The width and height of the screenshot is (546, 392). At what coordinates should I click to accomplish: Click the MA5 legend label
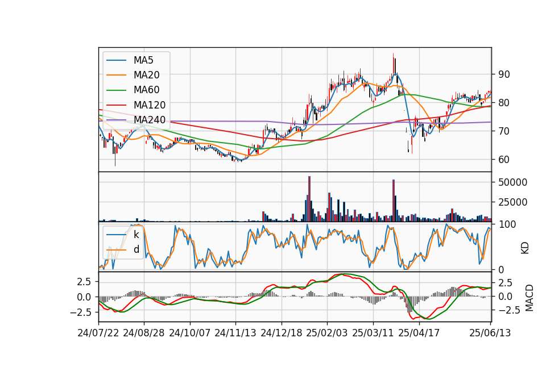[x=143, y=60]
